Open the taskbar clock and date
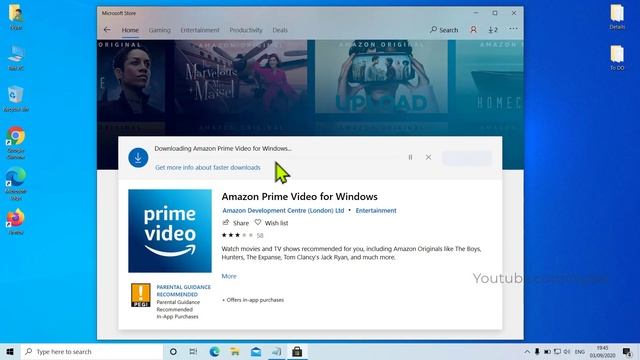The height and width of the screenshot is (360, 640). 602,351
